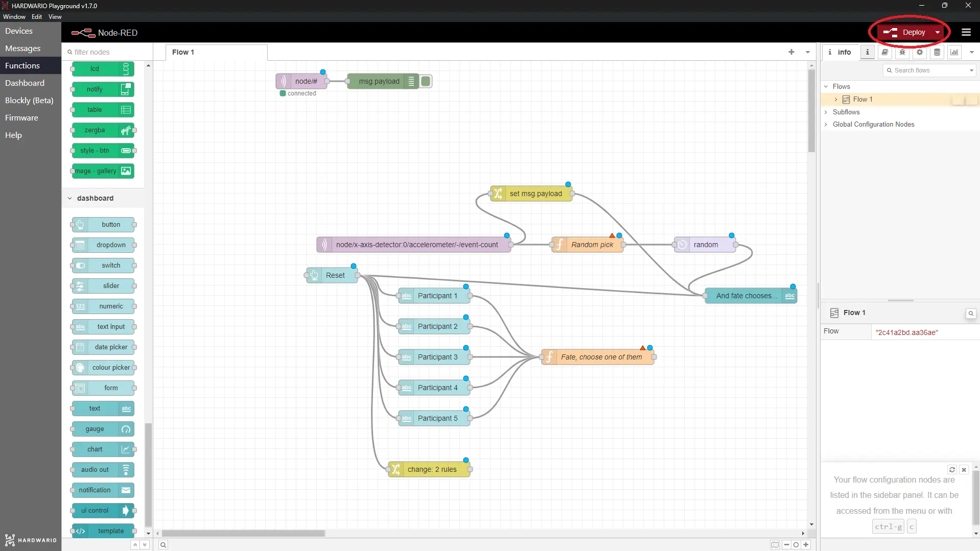Open the Firmware section
This screenshot has width=980, height=551.
tap(31, 118)
